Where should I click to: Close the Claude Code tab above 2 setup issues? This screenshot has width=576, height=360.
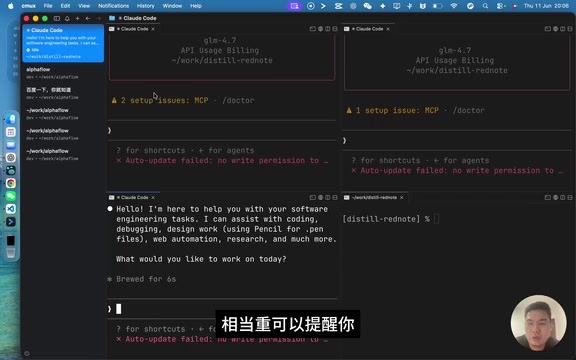tap(153, 29)
